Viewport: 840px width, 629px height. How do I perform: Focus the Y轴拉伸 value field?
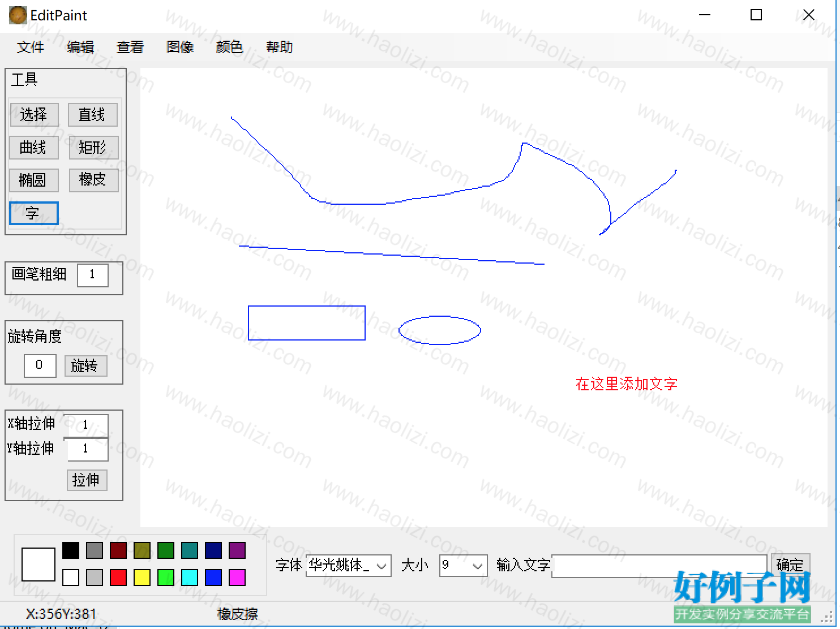click(x=87, y=449)
